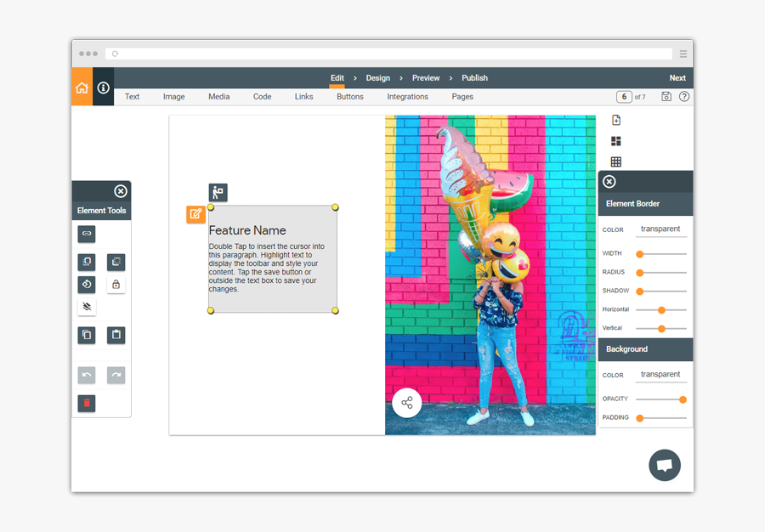Select the table icon in the right sidebar
The image size is (765, 532).
[x=615, y=161]
